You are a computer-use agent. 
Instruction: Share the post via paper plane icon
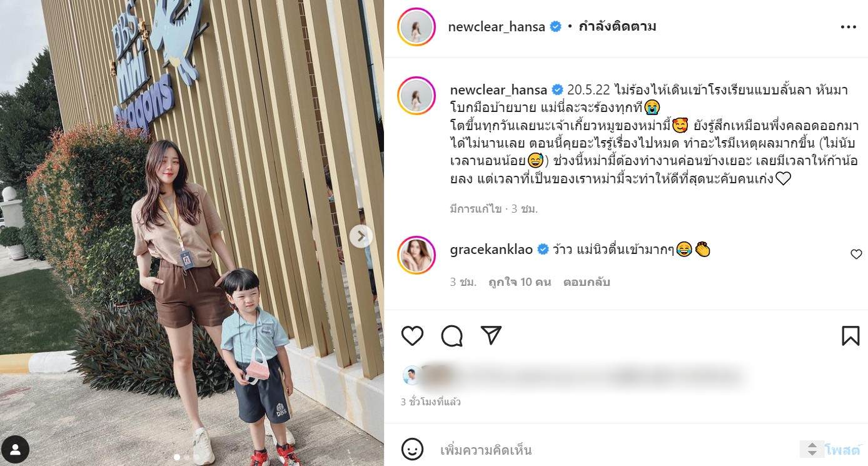[491, 335]
